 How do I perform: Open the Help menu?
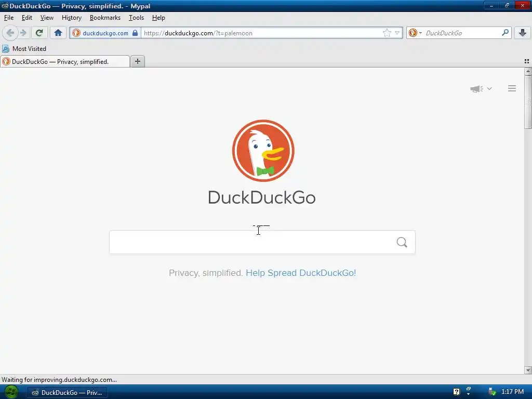[158, 18]
